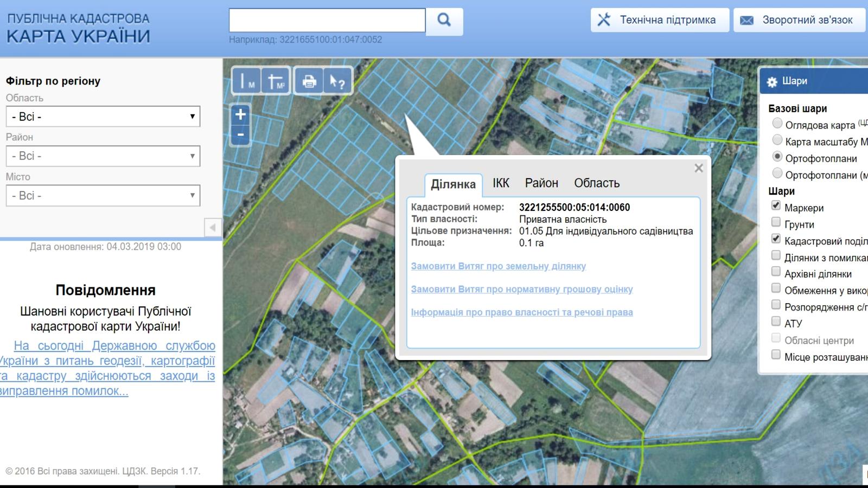868x488 pixels.
Task: Zoom in with the plus button
Action: coord(240,114)
